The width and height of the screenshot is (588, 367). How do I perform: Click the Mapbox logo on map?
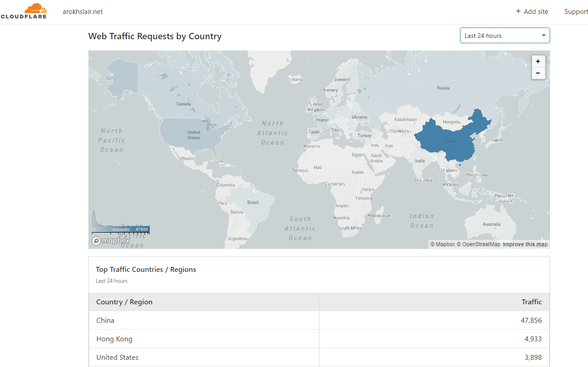click(111, 241)
